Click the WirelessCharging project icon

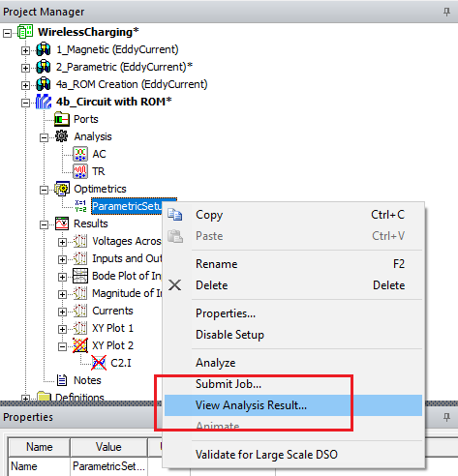tap(25, 32)
